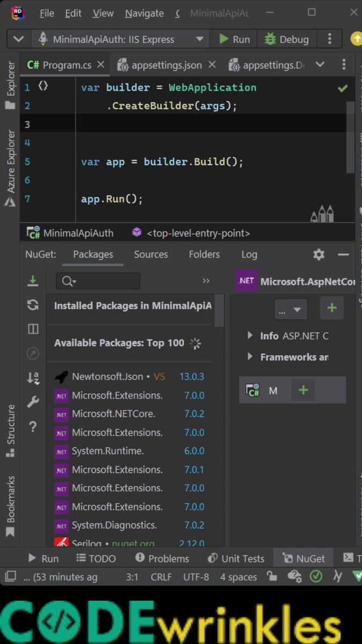
Task: Select System.Diagnostics. 7.0.2 package row
Action: tap(130, 525)
